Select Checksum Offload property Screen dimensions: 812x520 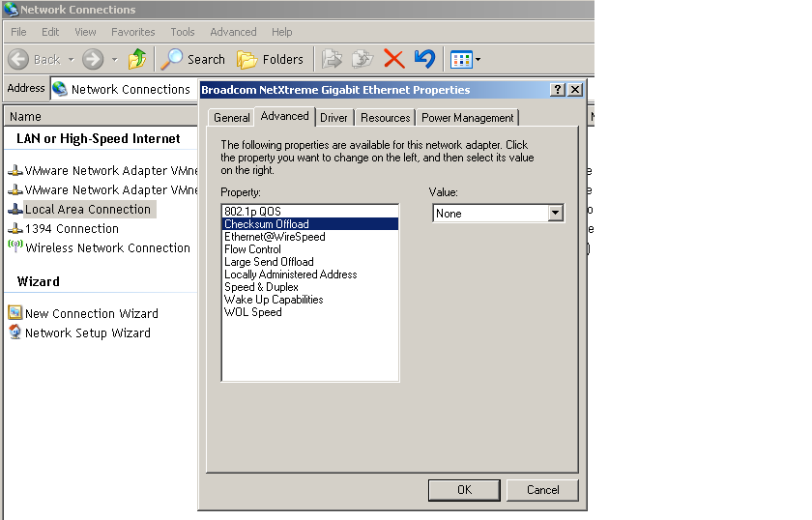pos(309,223)
